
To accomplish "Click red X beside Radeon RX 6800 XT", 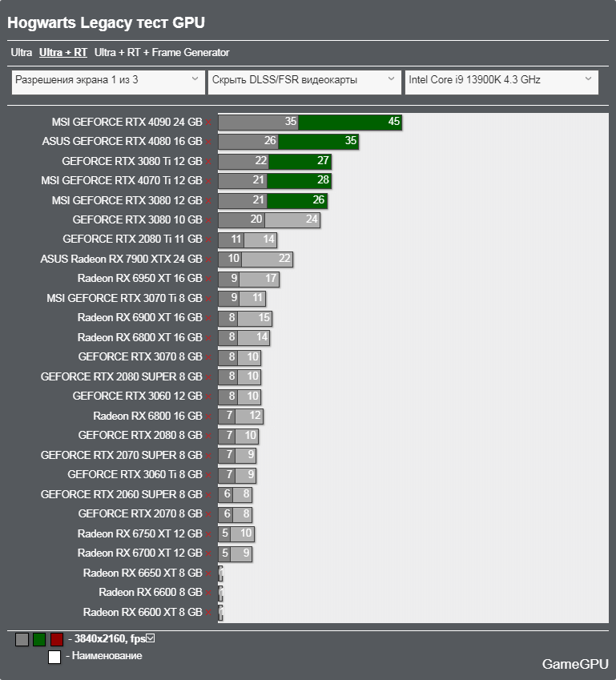I will 208,338.
